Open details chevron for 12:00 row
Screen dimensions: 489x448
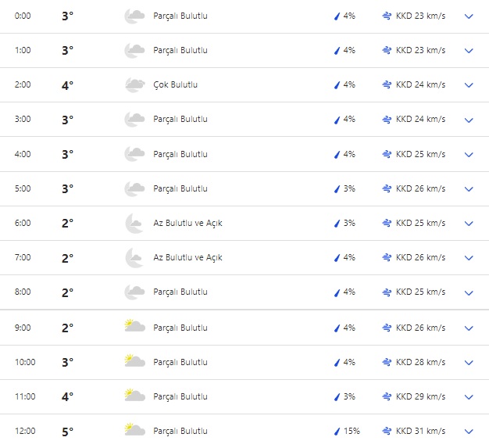coord(469,432)
